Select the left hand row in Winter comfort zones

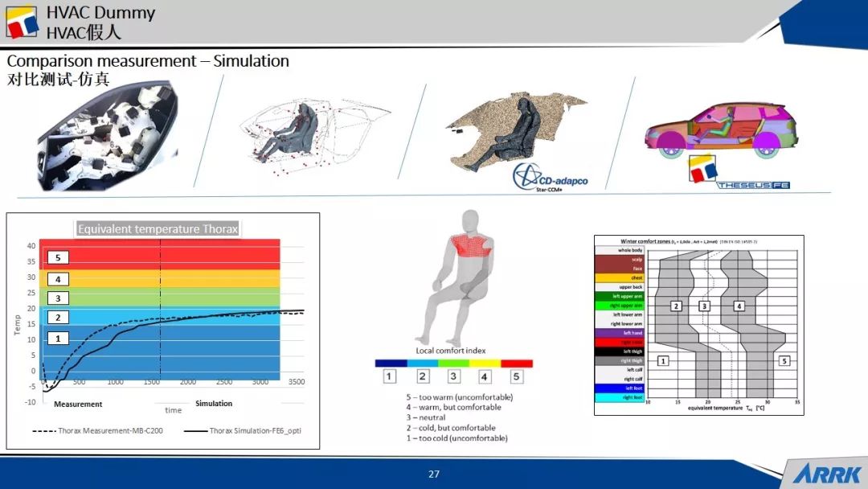coord(620,333)
